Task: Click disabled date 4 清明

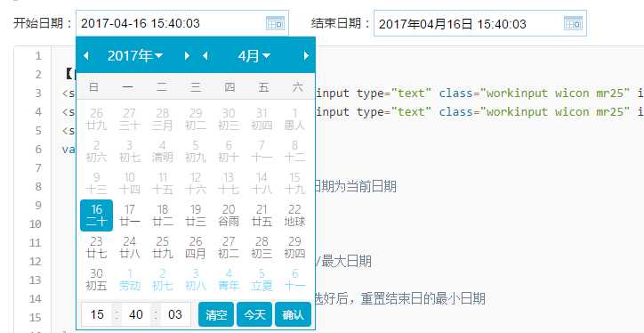Action: [163, 151]
